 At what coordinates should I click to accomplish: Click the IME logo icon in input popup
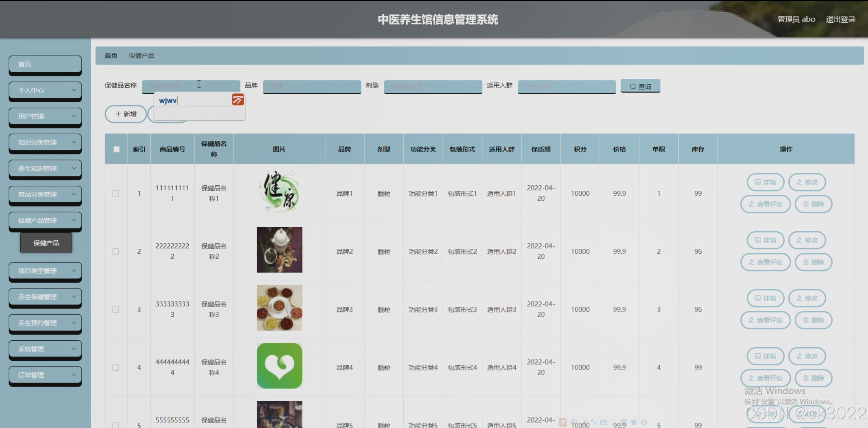(238, 100)
